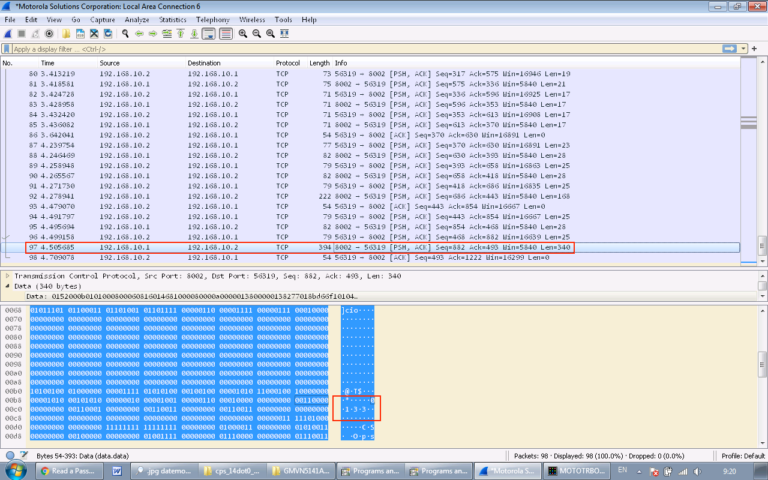Click the stop capture toolbar icon
The width and height of the screenshot is (768, 480).
[21, 33]
